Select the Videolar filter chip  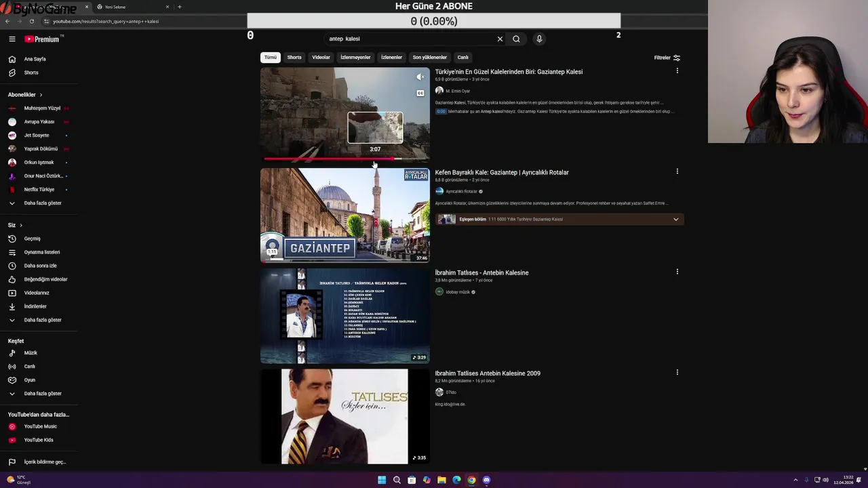(x=321, y=58)
